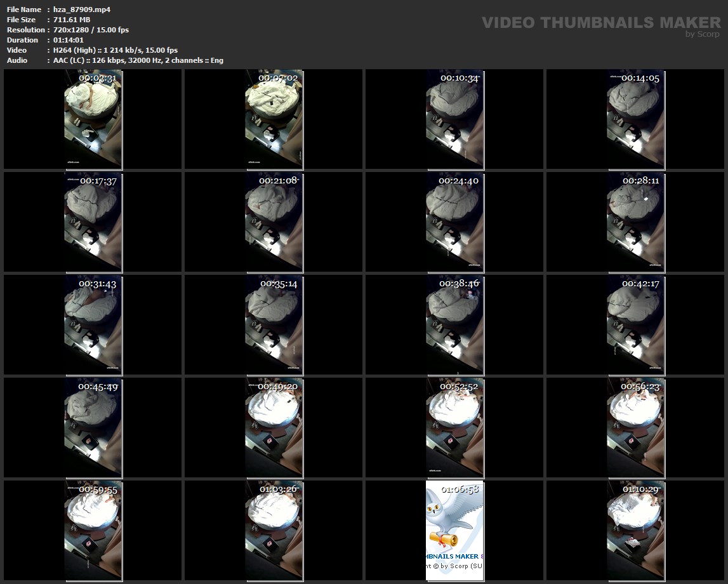728x584 pixels.
Task: Open the frame at 00:14:05
Action: pos(636,119)
